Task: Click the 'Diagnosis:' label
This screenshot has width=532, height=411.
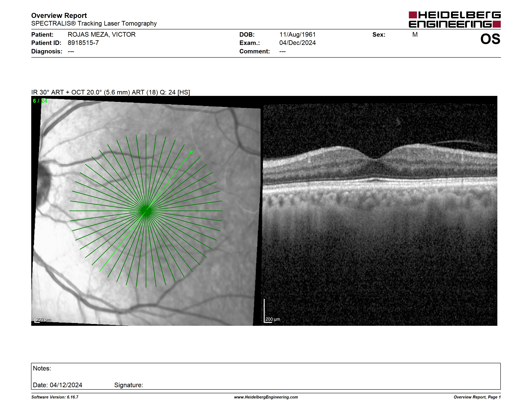Action: (47, 51)
